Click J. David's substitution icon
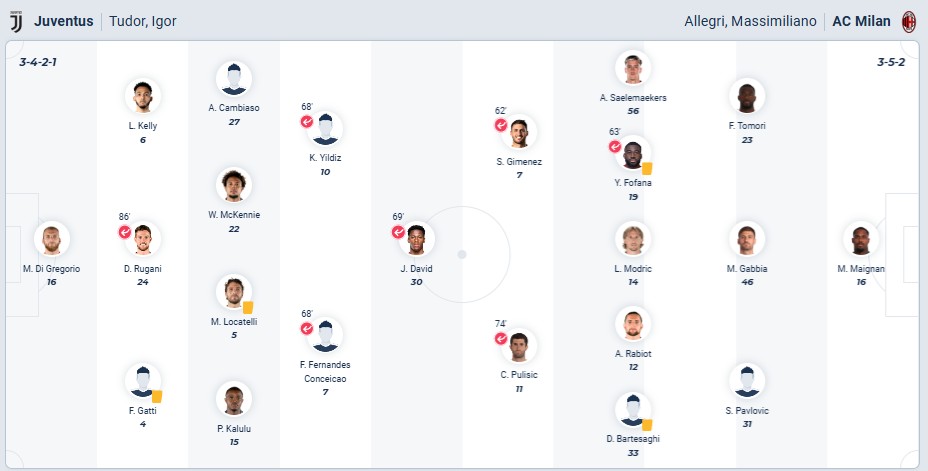The image size is (928, 471). (398, 232)
